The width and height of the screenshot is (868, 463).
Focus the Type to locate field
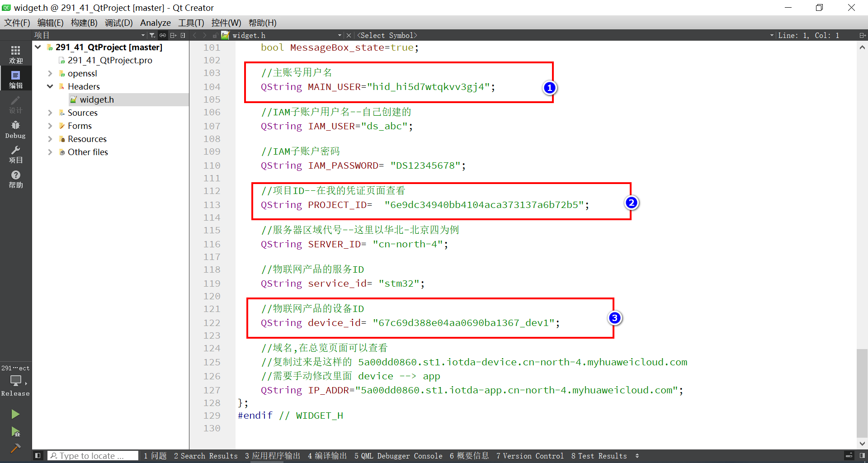[93, 456]
